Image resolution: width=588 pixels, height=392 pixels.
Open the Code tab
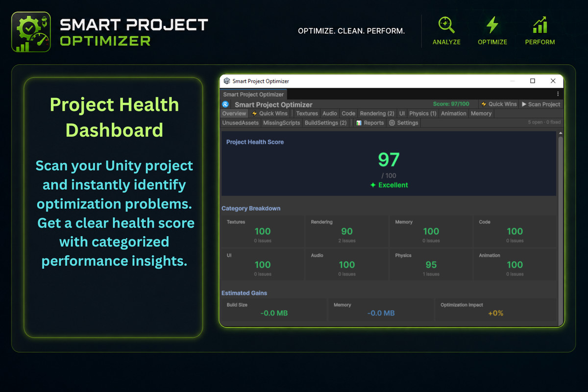tap(348, 114)
